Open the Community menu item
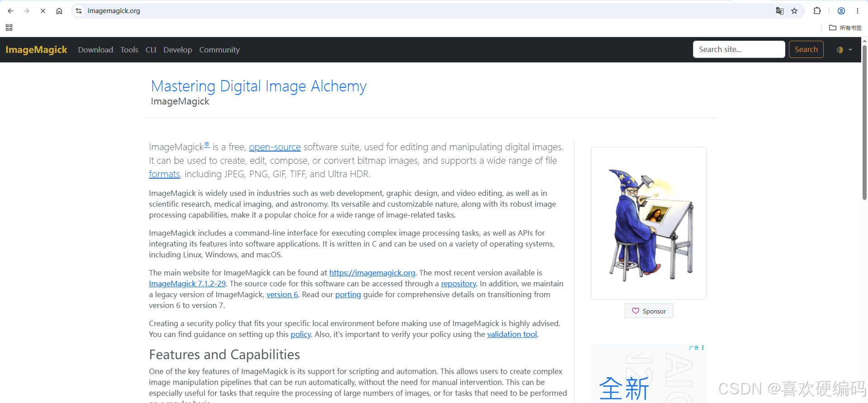The width and height of the screenshot is (868, 403). 219,50
